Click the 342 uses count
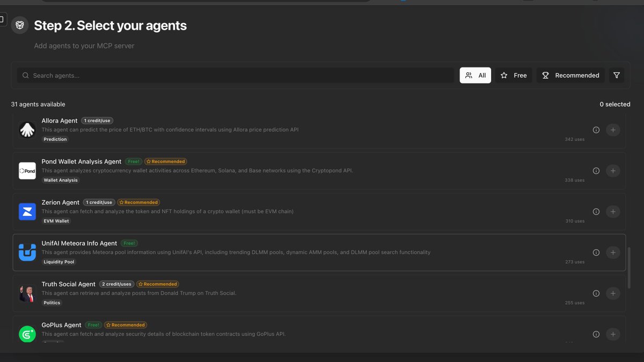 click(575, 139)
